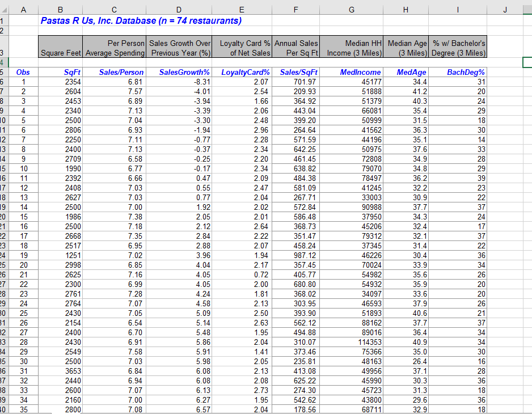
Task: Select column B header
Action: 60,10
